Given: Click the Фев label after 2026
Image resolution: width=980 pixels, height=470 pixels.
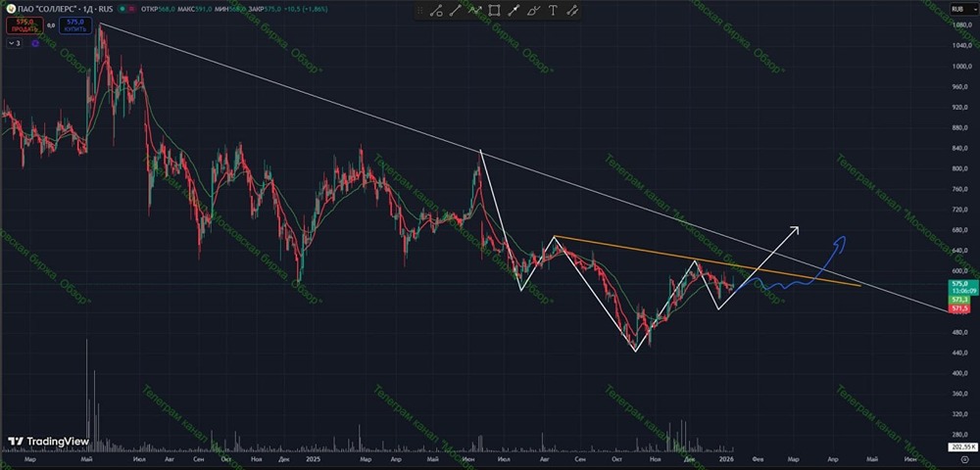Looking at the screenshot, I should [x=758, y=458].
